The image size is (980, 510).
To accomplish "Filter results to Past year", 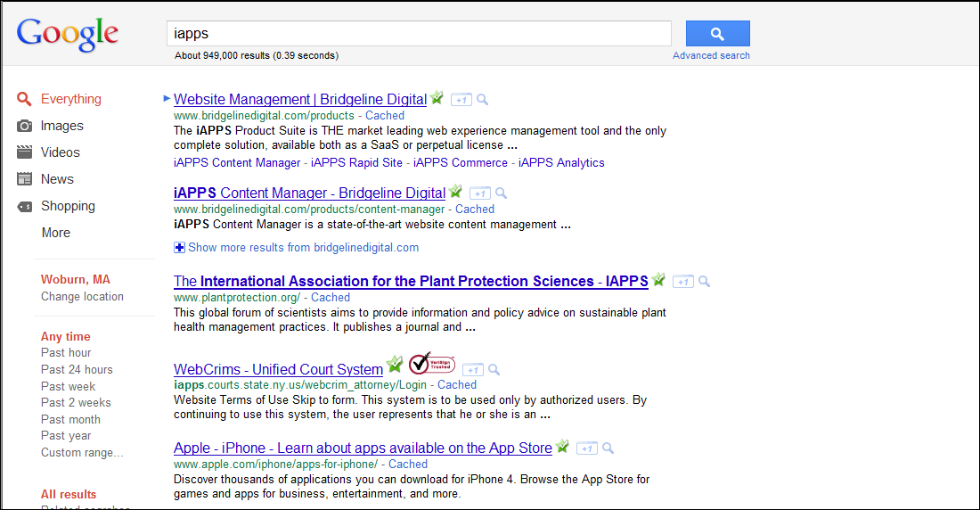I will (66, 436).
